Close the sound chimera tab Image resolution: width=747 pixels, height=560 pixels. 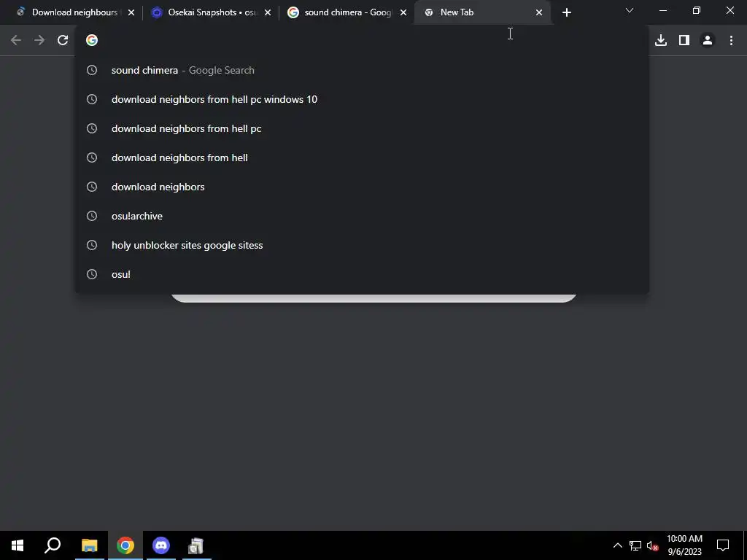pos(403,12)
